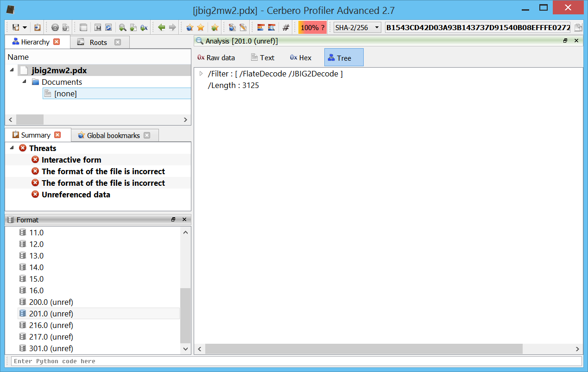Select the Documents folder
The height and width of the screenshot is (372, 588).
pos(62,82)
